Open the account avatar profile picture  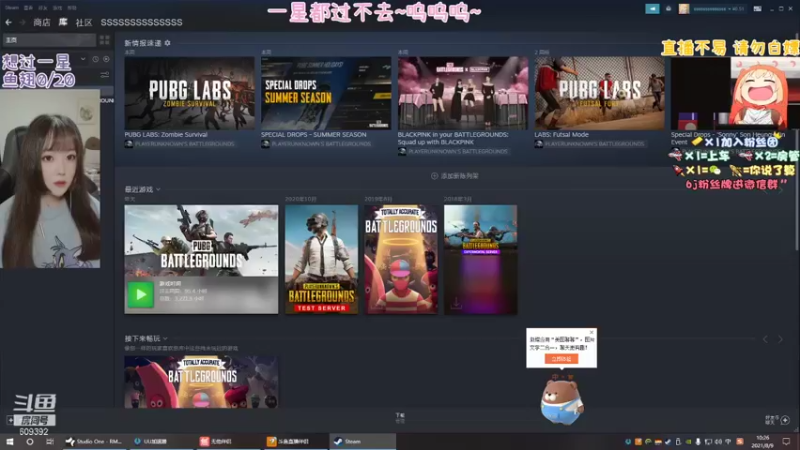[x=684, y=9]
